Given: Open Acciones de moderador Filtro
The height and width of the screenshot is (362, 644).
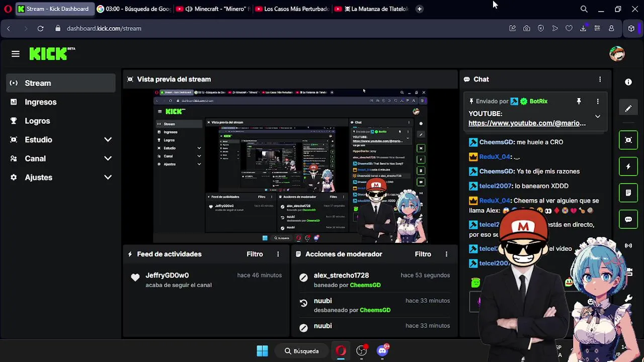Looking at the screenshot, I should coord(423,254).
